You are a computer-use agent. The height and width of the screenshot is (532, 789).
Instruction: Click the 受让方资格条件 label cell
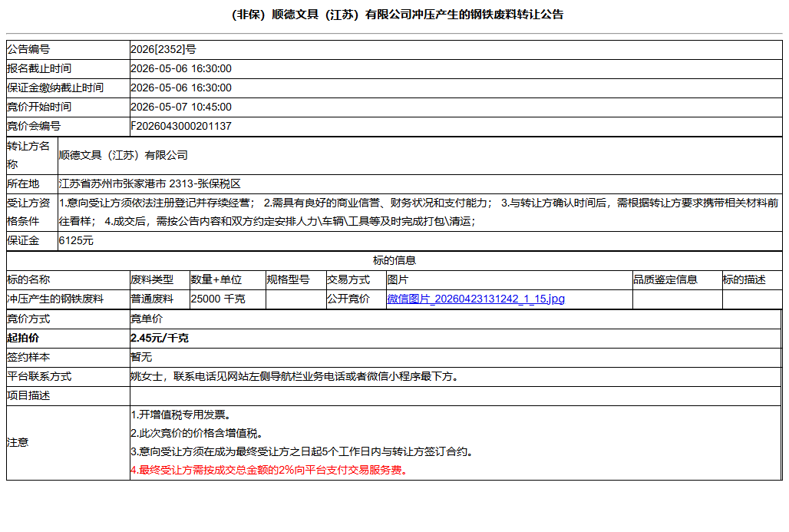coord(32,213)
